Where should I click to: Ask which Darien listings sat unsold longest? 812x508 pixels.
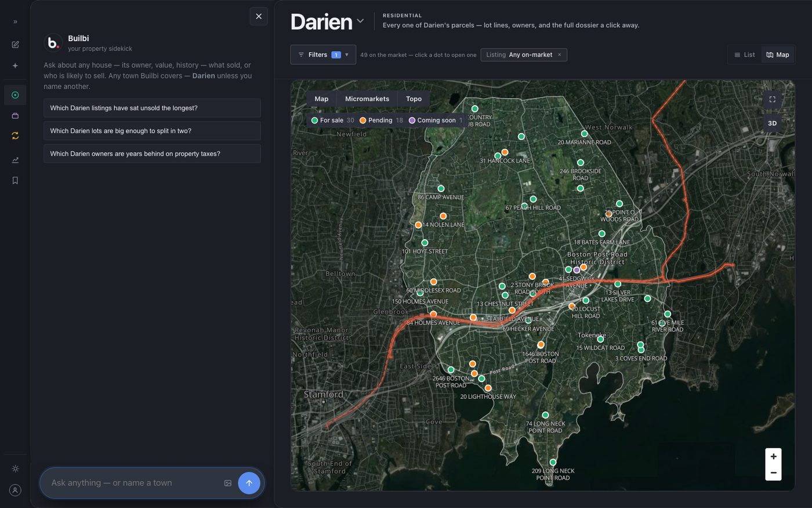click(152, 108)
